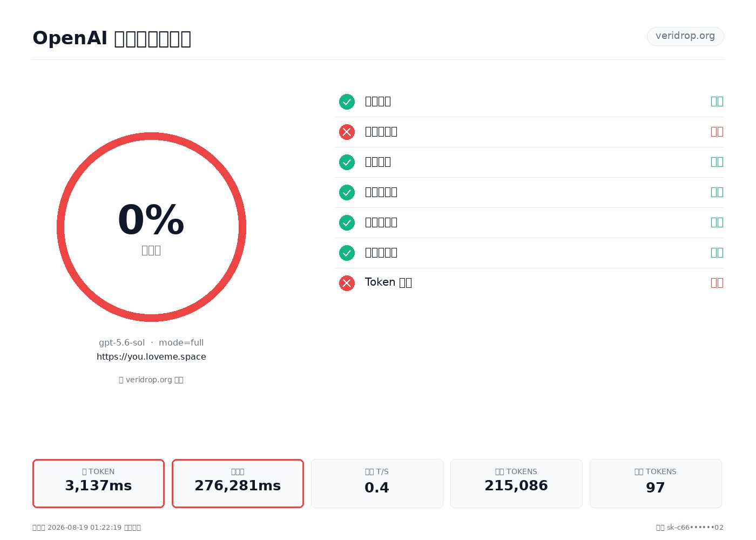The width and height of the screenshot is (756, 540).
Task: Click the 215,086 TOKENS card
Action: pos(516,483)
